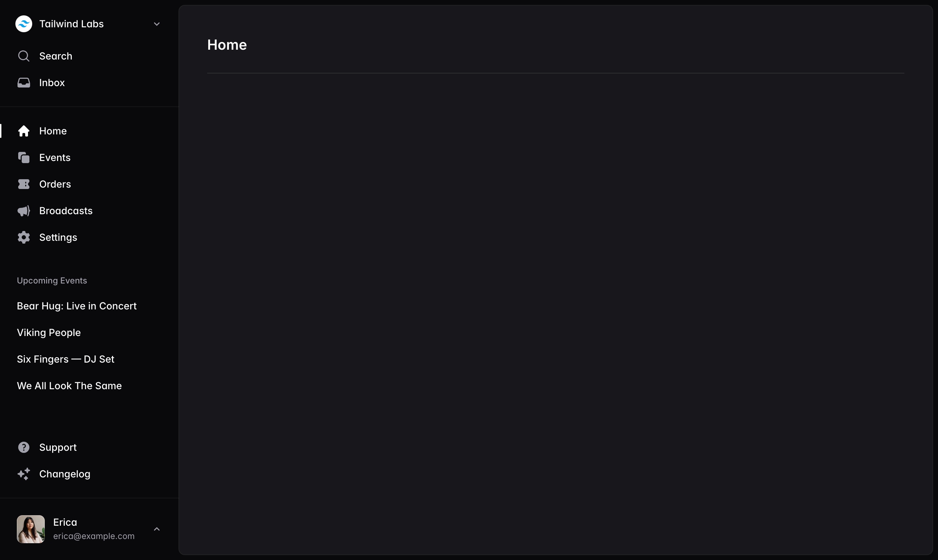Expand the Tailwind Labs workspace dropdown
This screenshot has height=560, width=938.
point(156,24)
